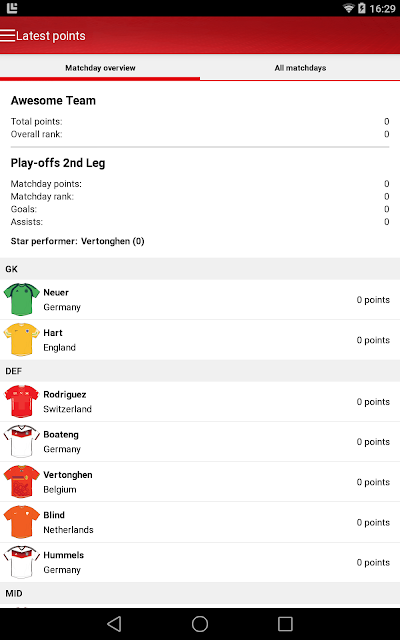Tap the Android recent apps square
This screenshot has width=400, height=640.
285,624
